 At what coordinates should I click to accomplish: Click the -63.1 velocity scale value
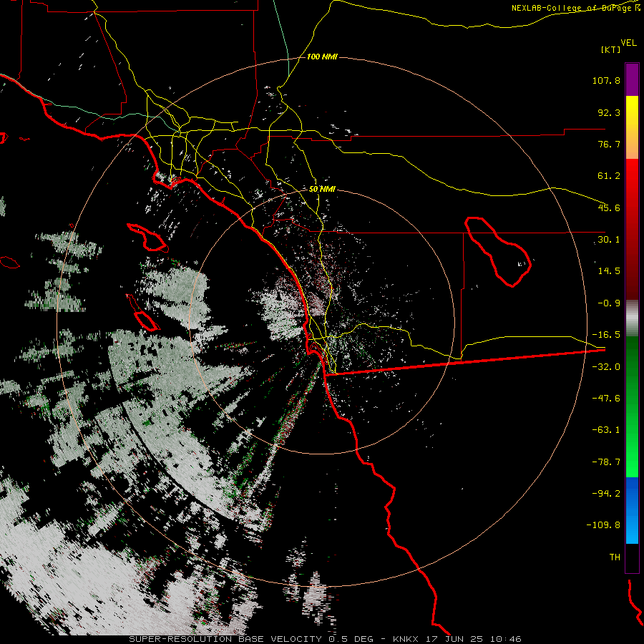pyautogui.click(x=606, y=430)
